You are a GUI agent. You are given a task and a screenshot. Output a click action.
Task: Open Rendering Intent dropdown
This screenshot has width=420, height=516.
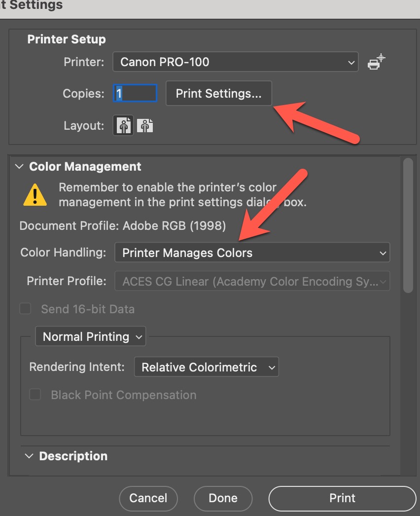coord(206,367)
